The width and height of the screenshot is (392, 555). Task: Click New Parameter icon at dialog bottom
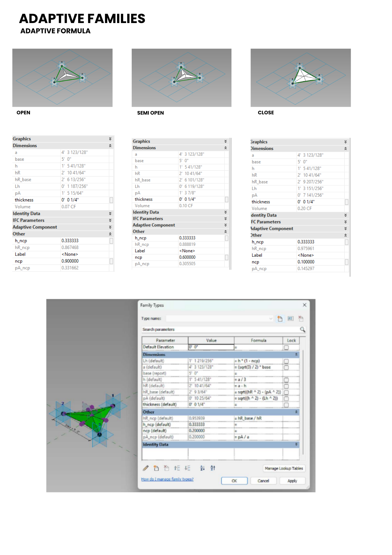tap(156, 468)
